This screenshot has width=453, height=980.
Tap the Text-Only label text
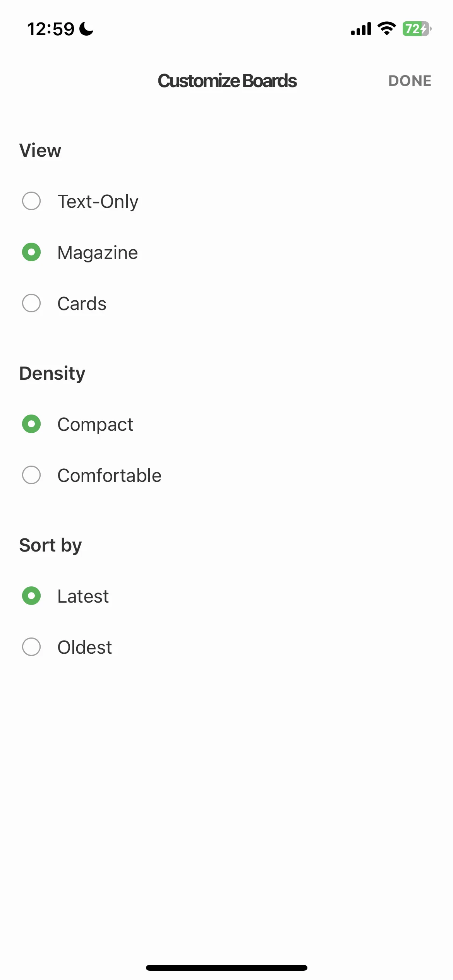[x=98, y=202]
